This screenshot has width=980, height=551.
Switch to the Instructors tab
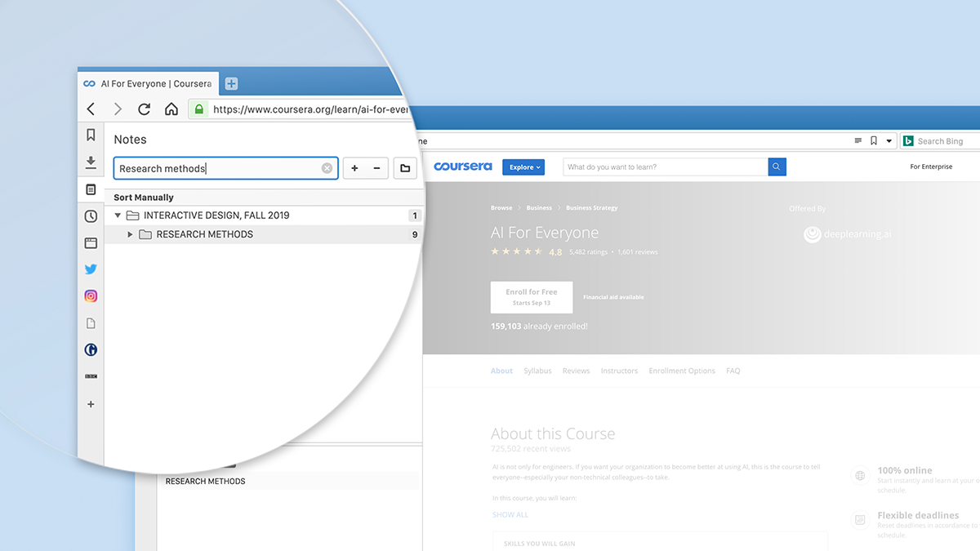pyautogui.click(x=619, y=371)
